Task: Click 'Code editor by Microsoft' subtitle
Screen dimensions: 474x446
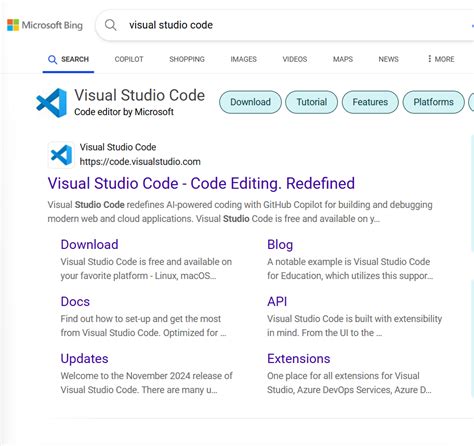Action: (x=124, y=112)
